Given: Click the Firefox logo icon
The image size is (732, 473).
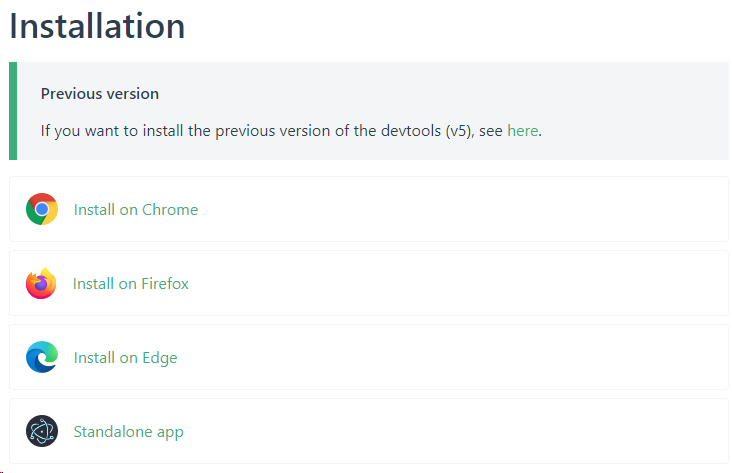Looking at the screenshot, I should [x=41, y=283].
